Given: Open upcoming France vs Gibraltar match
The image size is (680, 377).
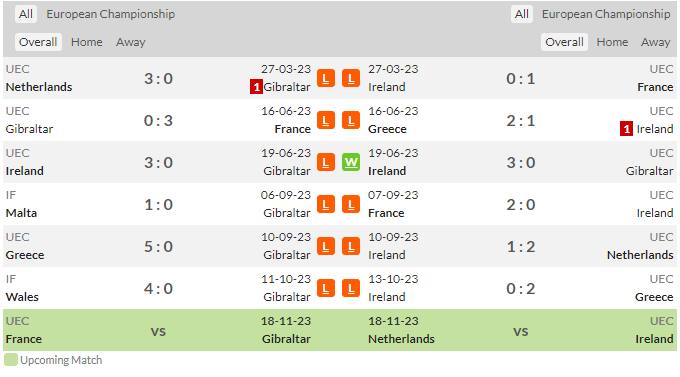Looking at the screenshot, I should tap(158, 330).
